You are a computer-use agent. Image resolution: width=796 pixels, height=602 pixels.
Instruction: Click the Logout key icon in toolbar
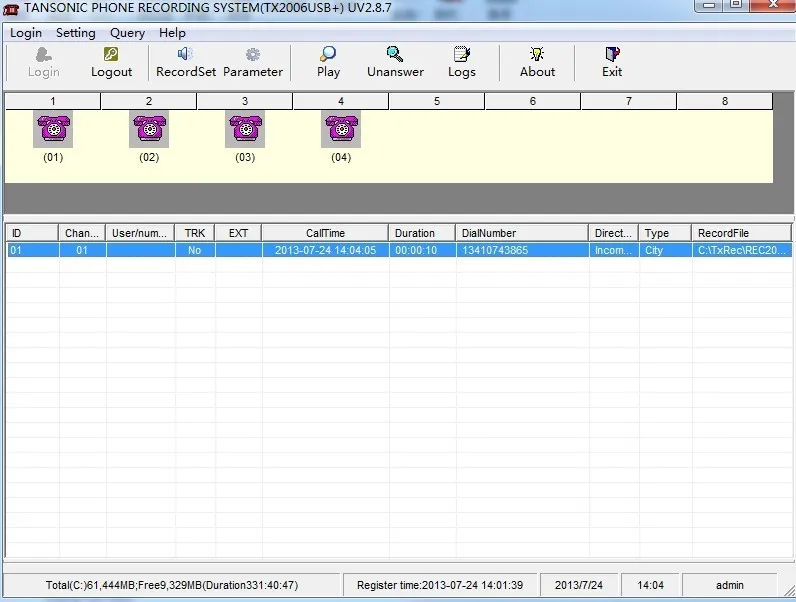[x=111, y=54]
